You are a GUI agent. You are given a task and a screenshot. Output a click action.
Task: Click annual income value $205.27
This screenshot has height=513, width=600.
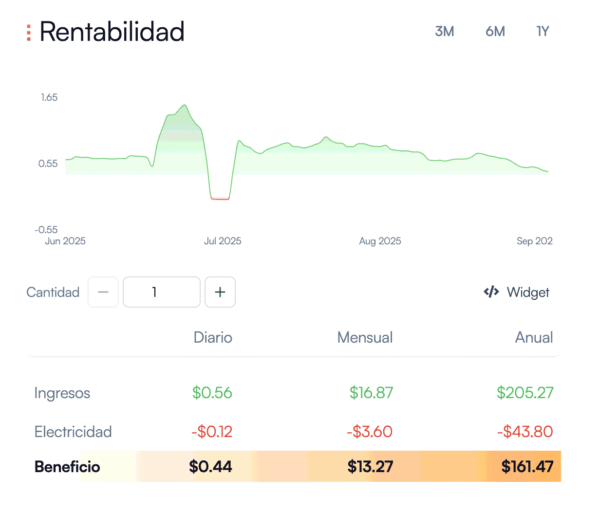pos(525,393)
